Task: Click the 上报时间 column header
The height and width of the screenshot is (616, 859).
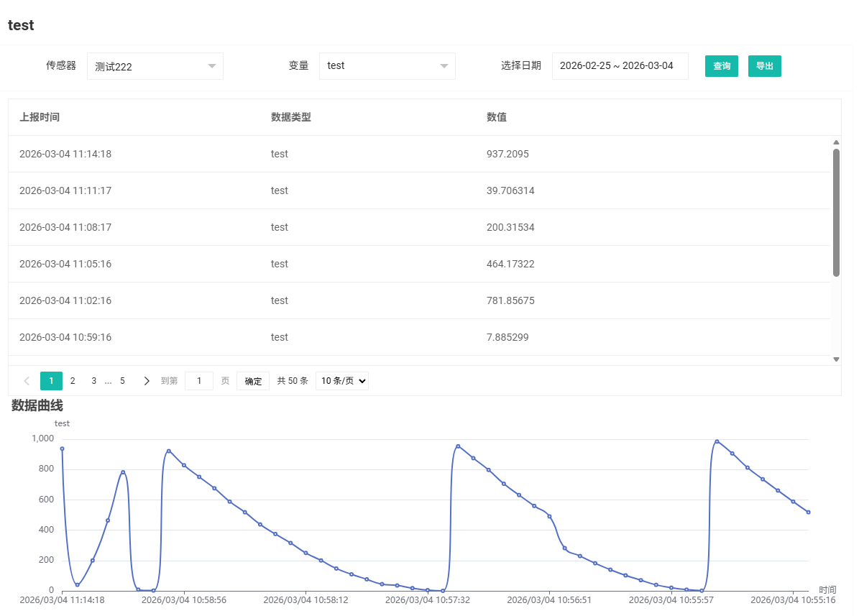Action: [40, 117]
